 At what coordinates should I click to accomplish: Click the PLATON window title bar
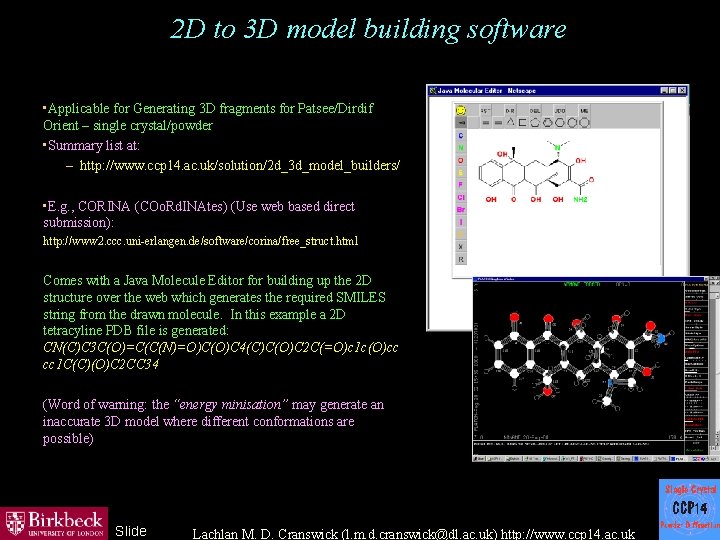coord(592,278)
